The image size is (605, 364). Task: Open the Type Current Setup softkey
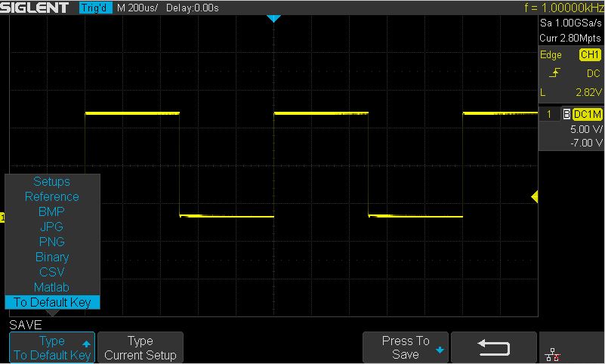point(140,347)
